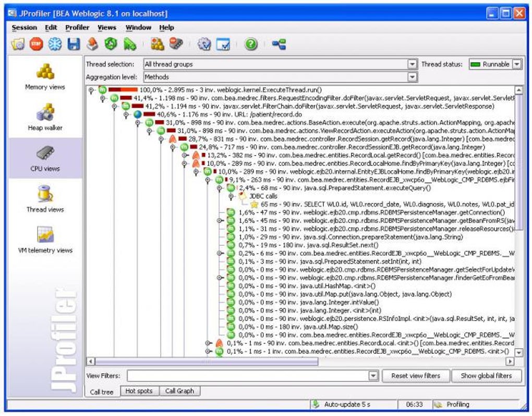Screen dimensions: 532x416
Task: Open Memory views in the sidebar
Action: (x=45, y=77)
